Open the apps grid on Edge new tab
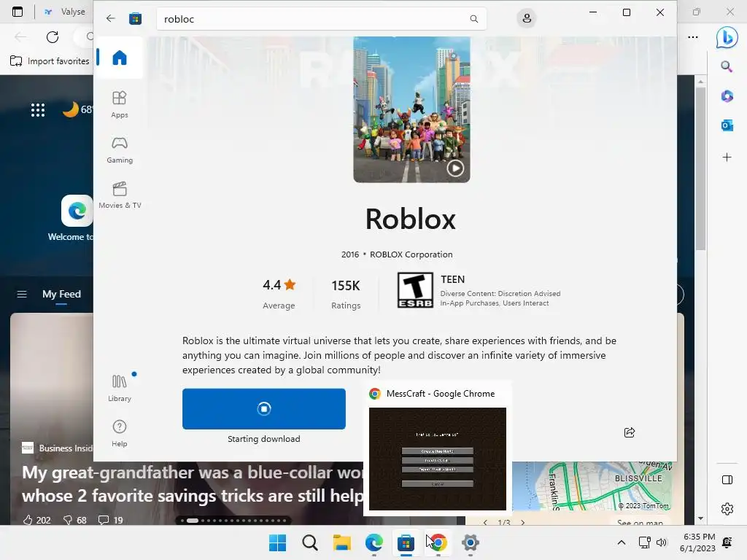Viewport: 747px width, 560px height. tap(38, 110)
